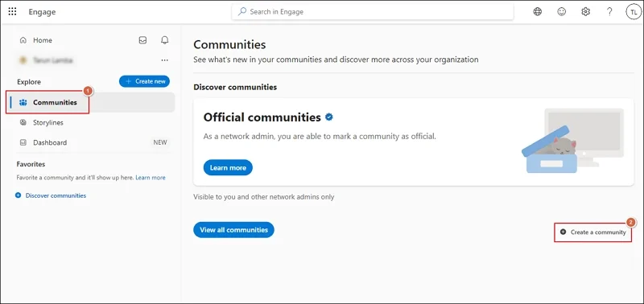Click the Create new button

pos(145,81)
